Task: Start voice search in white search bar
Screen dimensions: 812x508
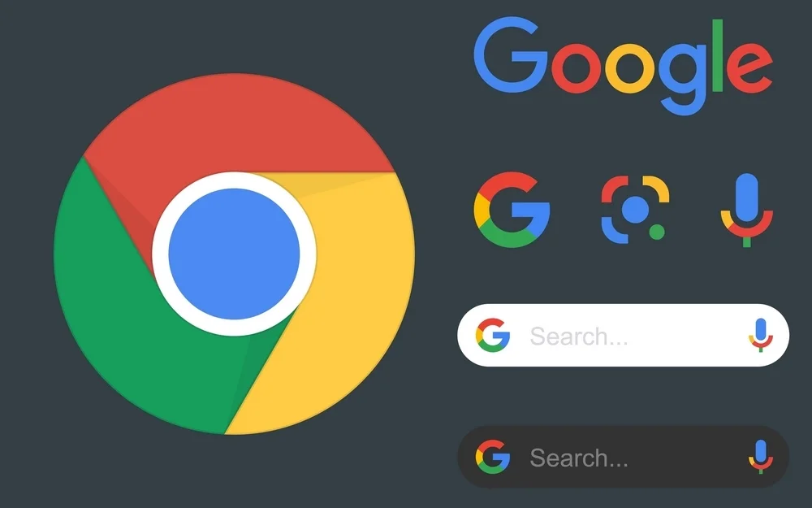Action: [x=760, y=336]
